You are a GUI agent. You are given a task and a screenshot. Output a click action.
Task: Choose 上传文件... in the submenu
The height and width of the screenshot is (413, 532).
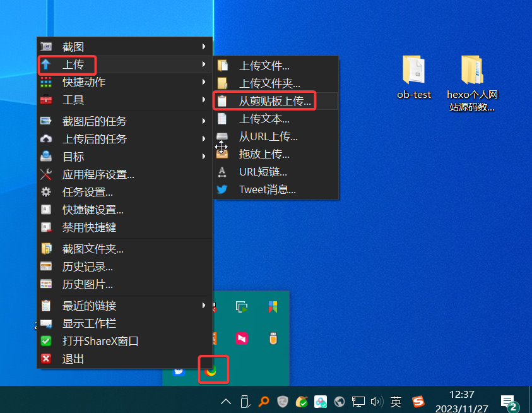pos(275,66)
